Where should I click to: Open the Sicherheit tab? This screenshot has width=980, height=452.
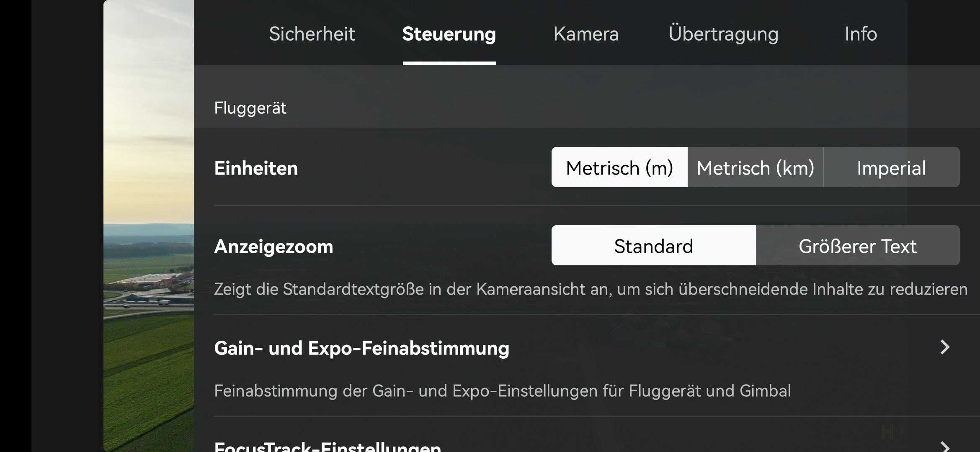click(x=312, y=34)
